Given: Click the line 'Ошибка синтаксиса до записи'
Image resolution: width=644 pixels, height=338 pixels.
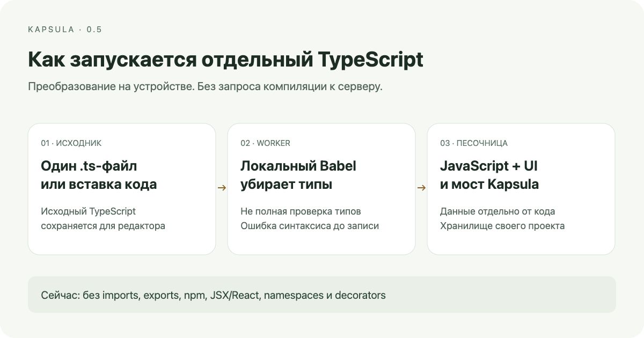Looking at the screenshot, I should point(310,226).
